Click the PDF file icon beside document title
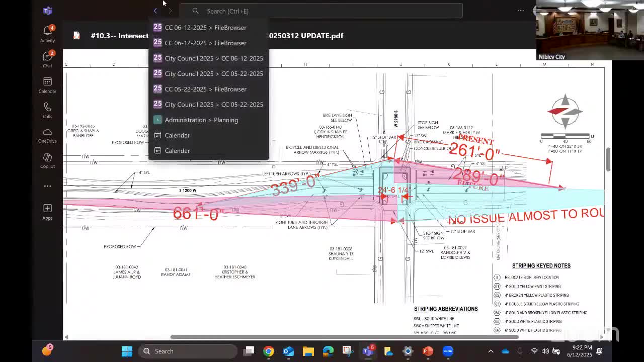This screenshot has width=644, height=362. pos(76,36)
